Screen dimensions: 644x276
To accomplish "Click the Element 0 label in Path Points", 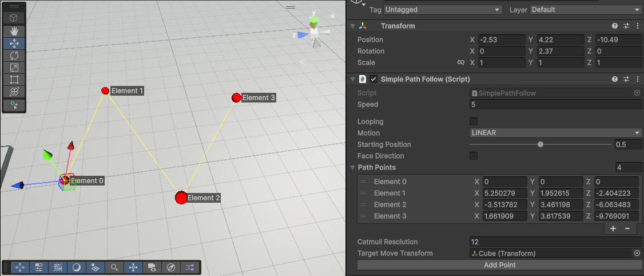I will point(389,182).
